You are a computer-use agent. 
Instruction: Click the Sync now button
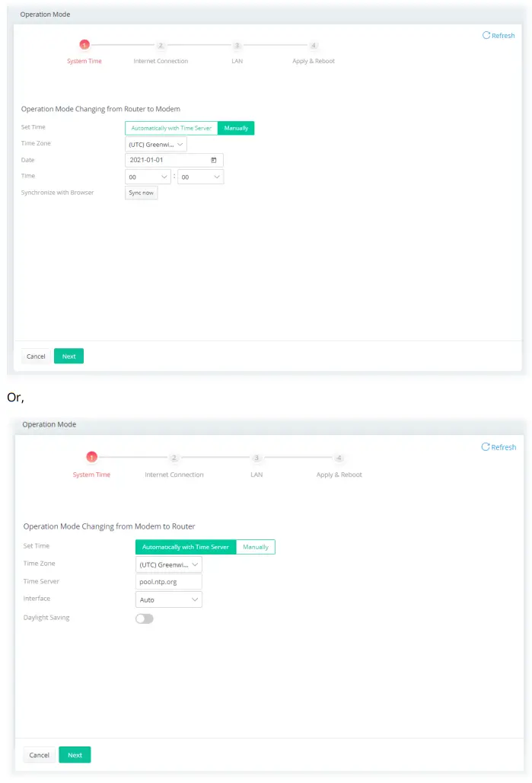[x=142, y=193]
